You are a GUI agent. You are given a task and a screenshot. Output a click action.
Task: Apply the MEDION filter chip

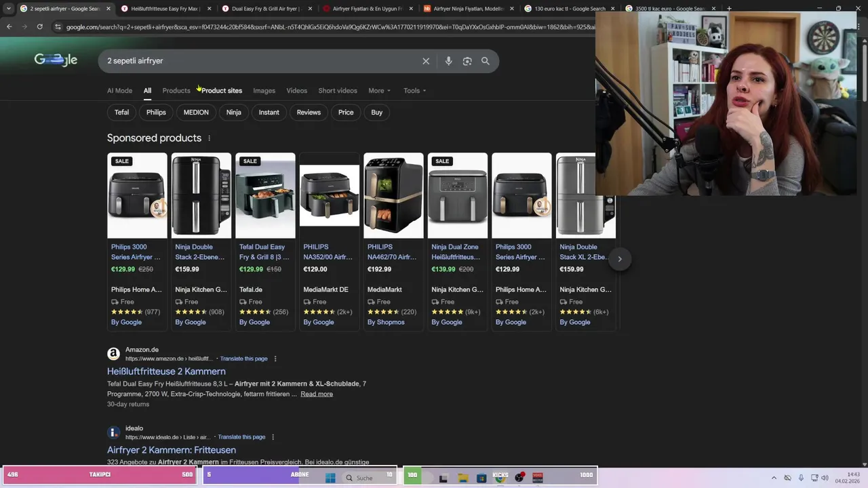click(x=196, y=113)
